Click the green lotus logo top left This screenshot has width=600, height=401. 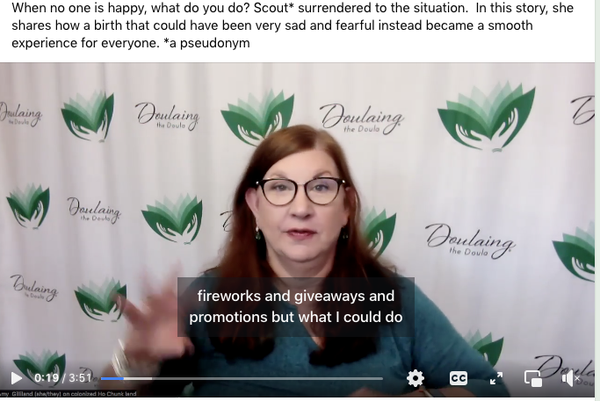coord(88,116)
